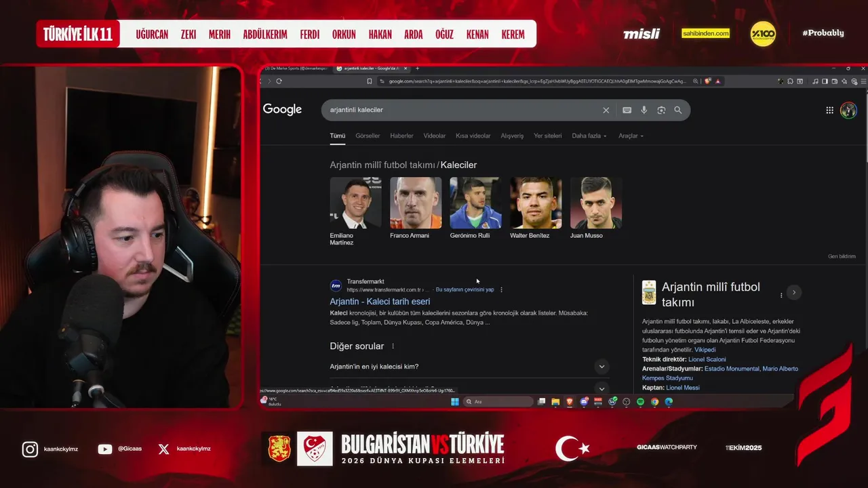Open Brave browser from the taskbar
Viewport: 868px width, 488px height.
coord(570,401)
